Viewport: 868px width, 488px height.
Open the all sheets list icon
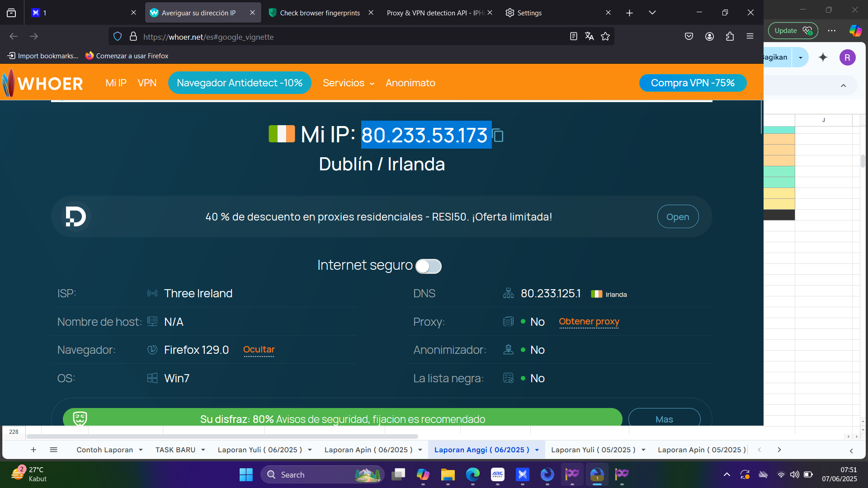53,450
